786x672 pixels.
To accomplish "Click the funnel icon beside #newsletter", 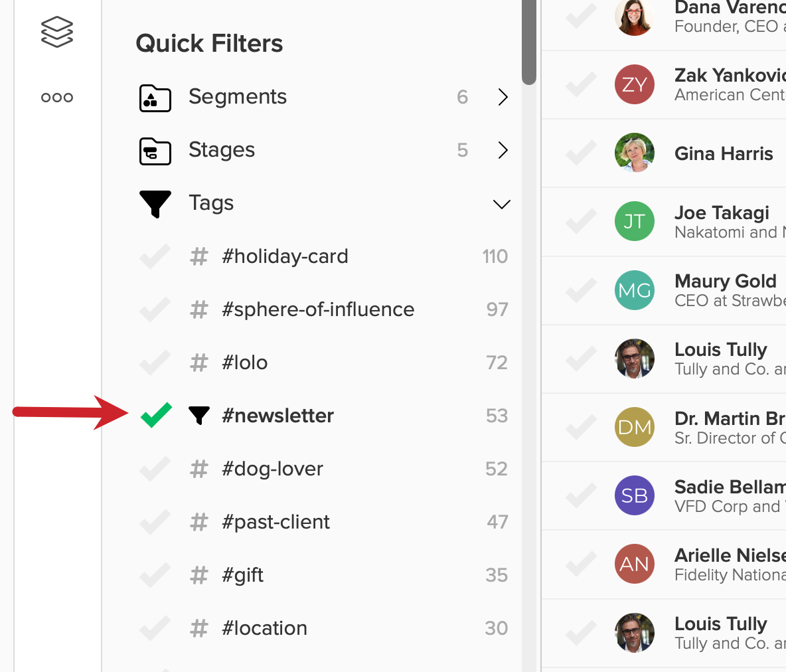I will point(199,416).
